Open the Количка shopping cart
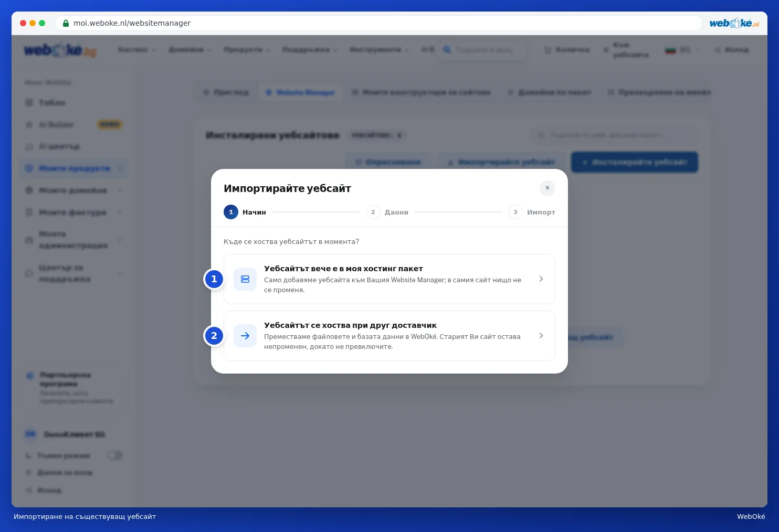 [566, 50]
